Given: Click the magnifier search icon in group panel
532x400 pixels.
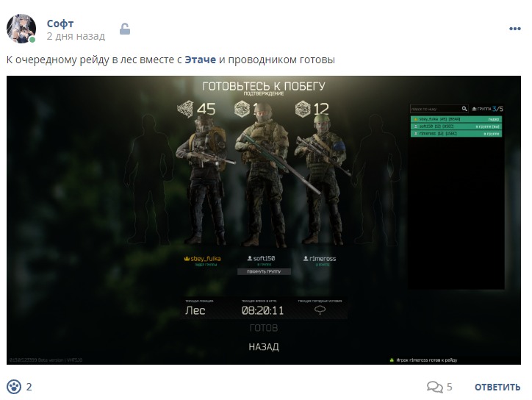Looking at the screenshot, I should pyautogui.click(x=464, y=109).
